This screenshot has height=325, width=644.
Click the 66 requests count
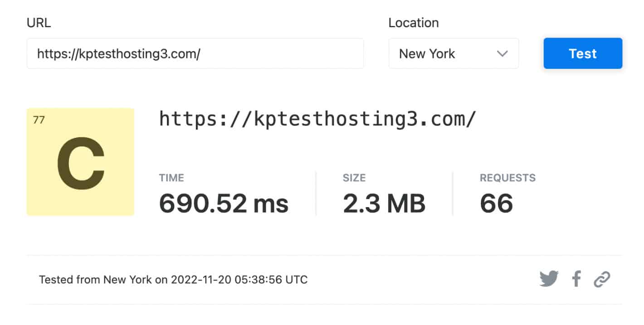496,204
